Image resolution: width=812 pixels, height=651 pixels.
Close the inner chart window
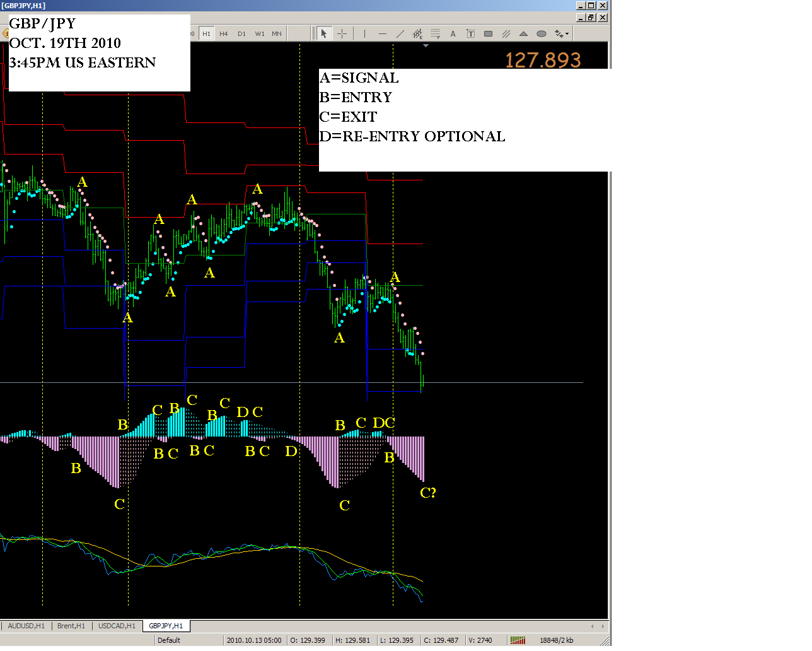603,18
